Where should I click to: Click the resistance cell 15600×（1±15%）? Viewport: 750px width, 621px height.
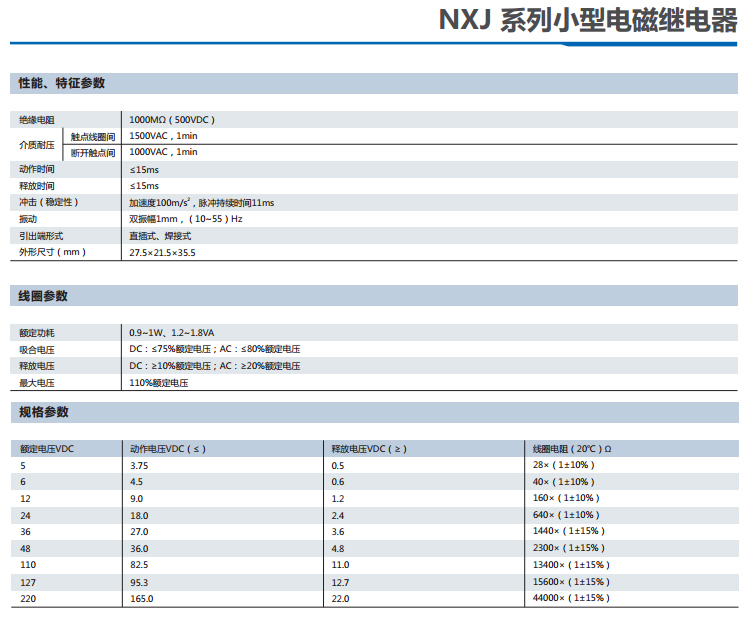point(572,582)
